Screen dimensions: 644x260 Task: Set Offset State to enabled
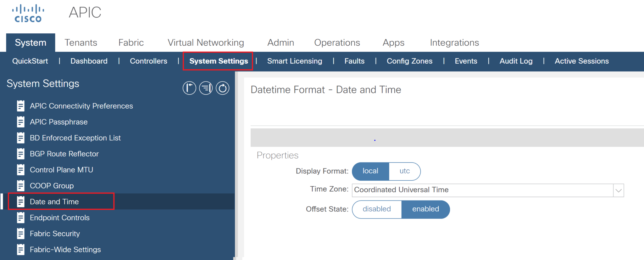pos(425,209)
